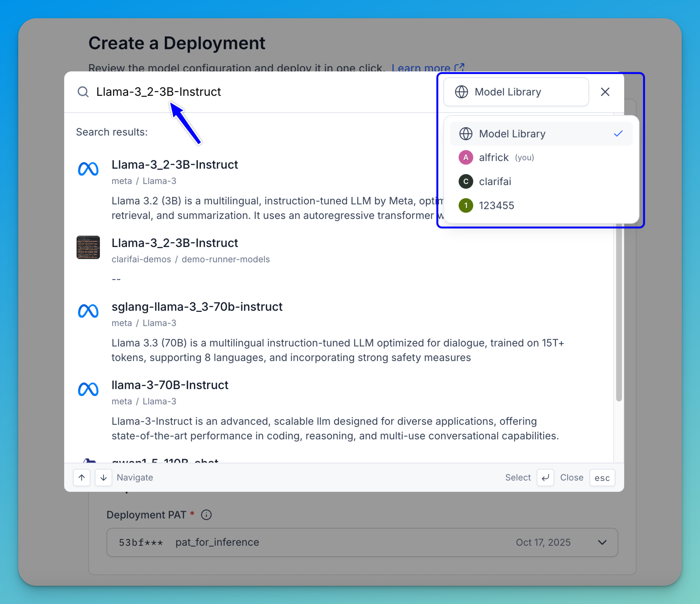The width and height of the screenshot is (700, 604).
Task: Close the model search dialog
Action: [605, 92]
